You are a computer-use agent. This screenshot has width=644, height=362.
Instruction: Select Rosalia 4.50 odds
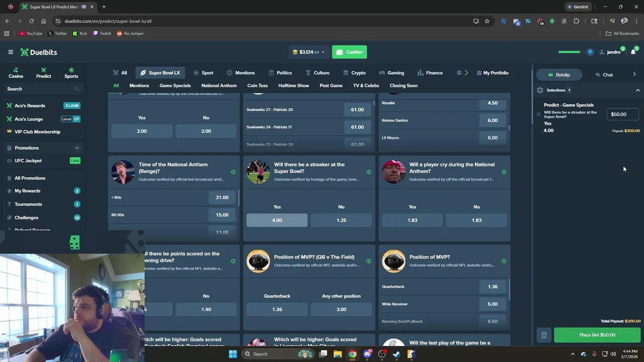pos(493,103)
